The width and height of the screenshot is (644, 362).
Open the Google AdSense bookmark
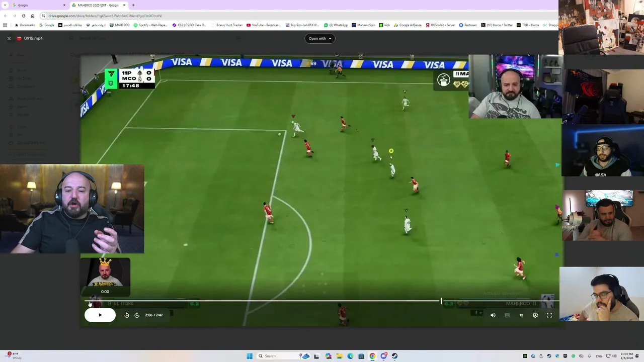408,25
